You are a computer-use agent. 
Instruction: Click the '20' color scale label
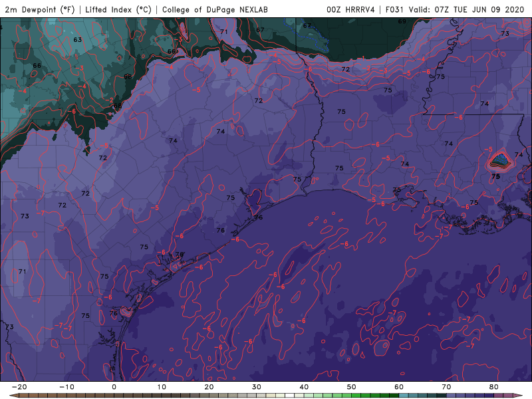tap(209, 387)
